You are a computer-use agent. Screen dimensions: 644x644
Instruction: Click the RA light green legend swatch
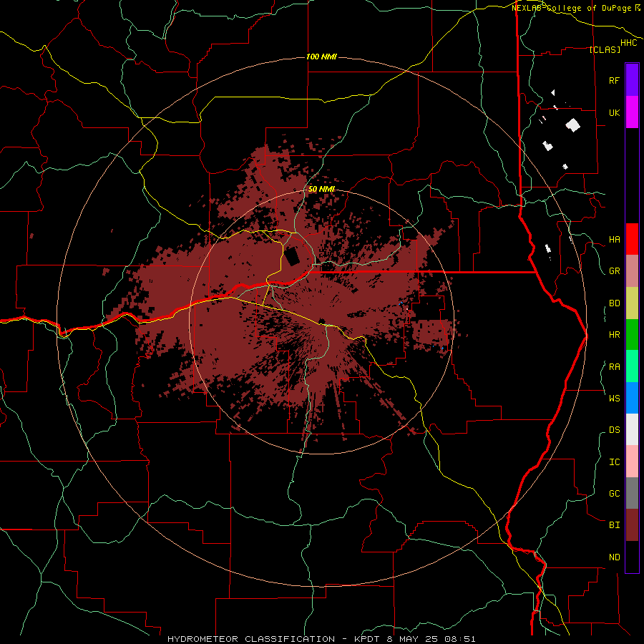[632, 366]
